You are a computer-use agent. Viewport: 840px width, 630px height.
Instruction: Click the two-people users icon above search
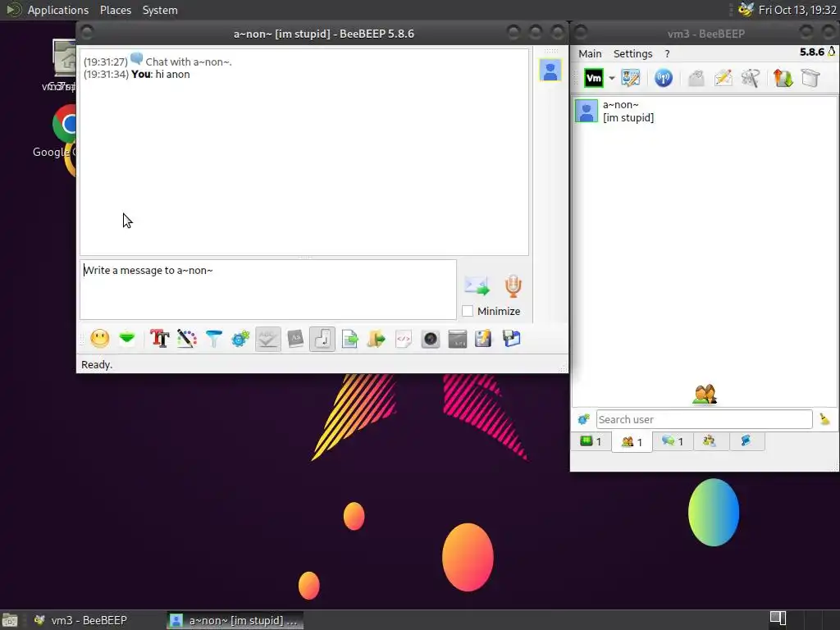coord(704,395)
